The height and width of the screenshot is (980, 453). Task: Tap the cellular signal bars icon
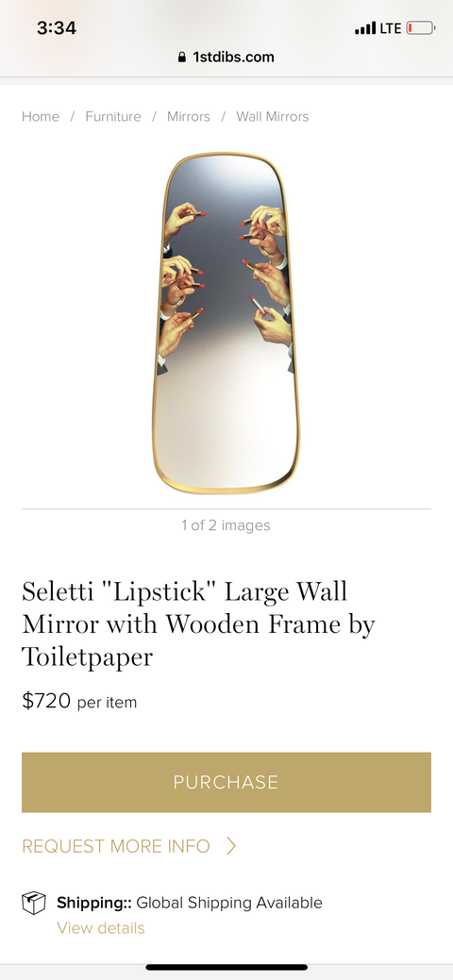pyautogui.click(x=365, y=28)
